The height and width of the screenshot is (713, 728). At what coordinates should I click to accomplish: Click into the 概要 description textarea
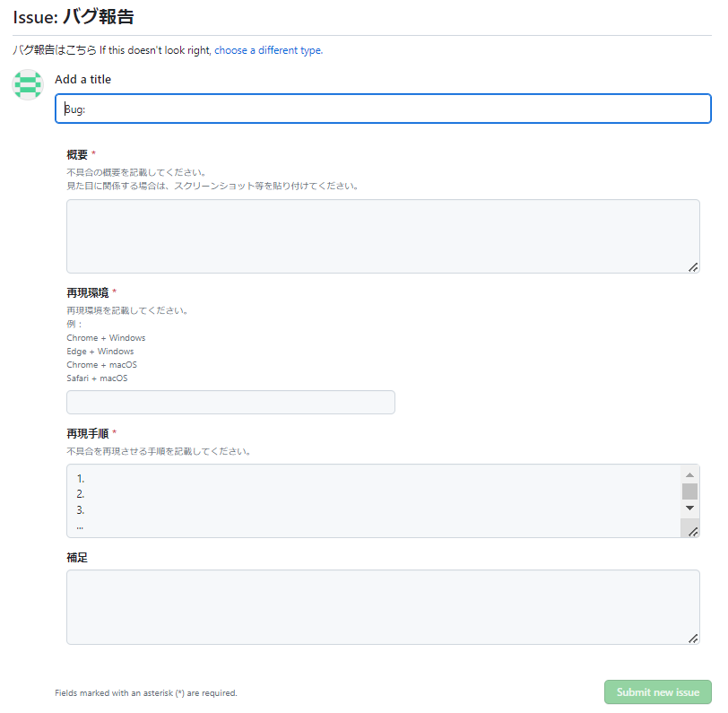coord(383,237)
